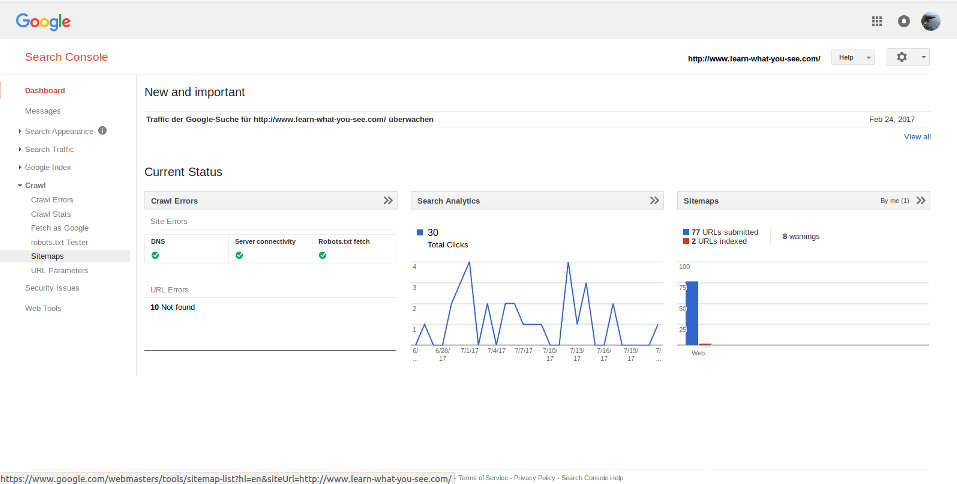Expand the Search Traffic menu arrow

pos(20,149)
